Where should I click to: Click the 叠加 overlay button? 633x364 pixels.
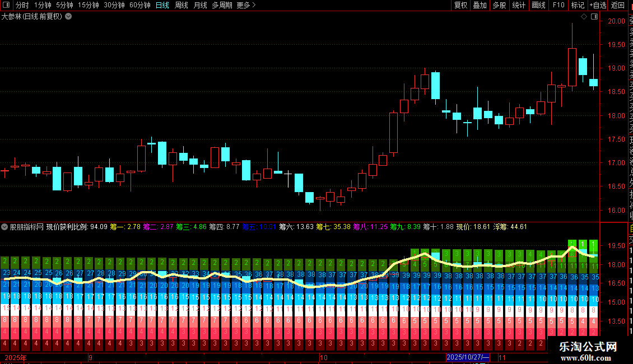pyautogui.click(x=480, y=5)
